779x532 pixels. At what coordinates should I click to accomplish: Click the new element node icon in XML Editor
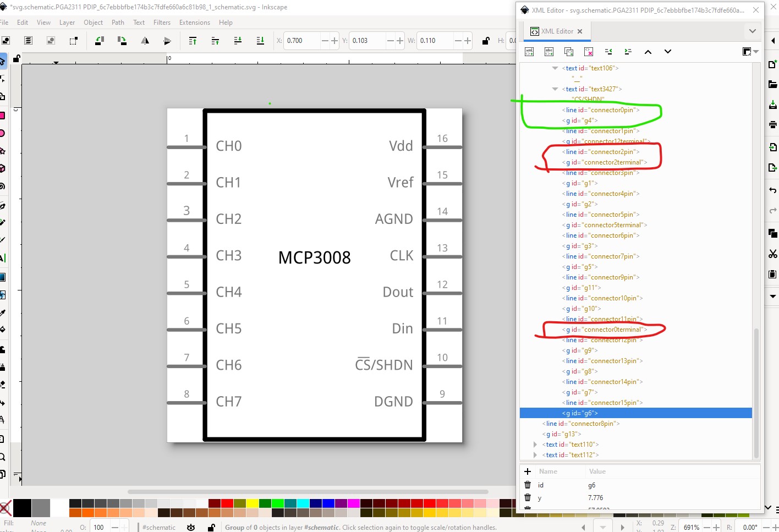point(529,52)
